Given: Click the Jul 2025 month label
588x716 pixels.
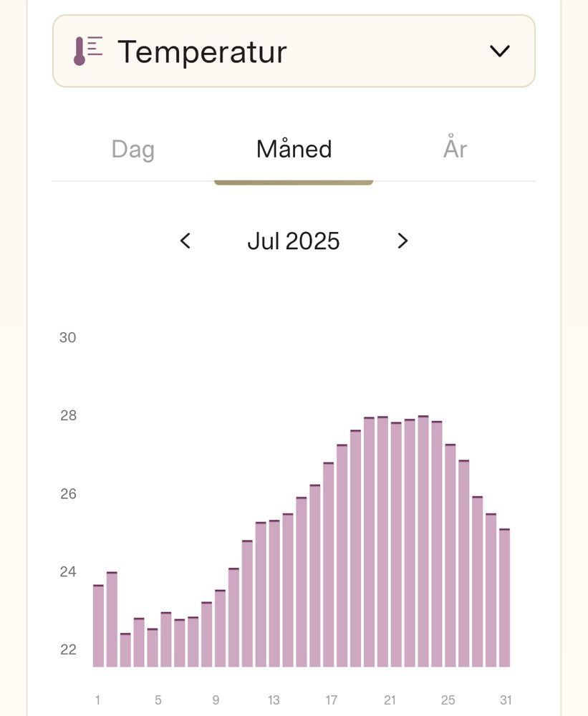Looking at the screenshot, I should click(294, 241).
